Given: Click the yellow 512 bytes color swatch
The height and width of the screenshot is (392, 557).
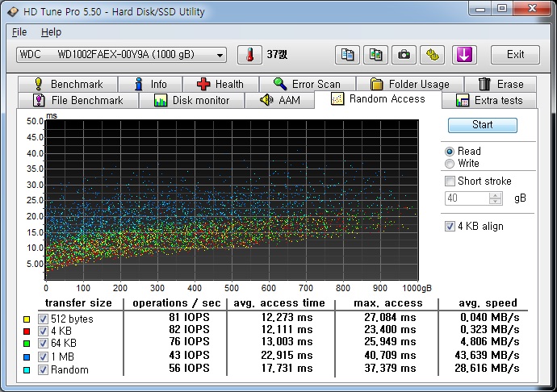Looking at the screenshot, I should coord(27,319).
